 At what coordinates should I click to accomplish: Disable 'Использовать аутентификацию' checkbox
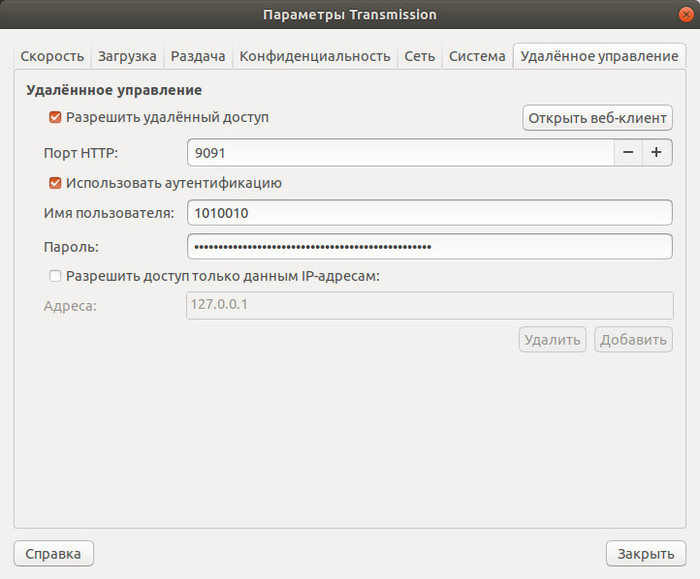(56, 184)
